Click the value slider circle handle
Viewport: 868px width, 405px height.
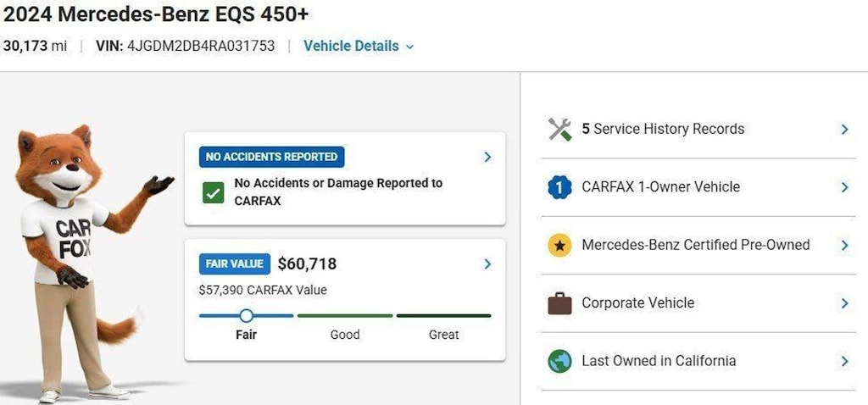[x=247, y=316]
